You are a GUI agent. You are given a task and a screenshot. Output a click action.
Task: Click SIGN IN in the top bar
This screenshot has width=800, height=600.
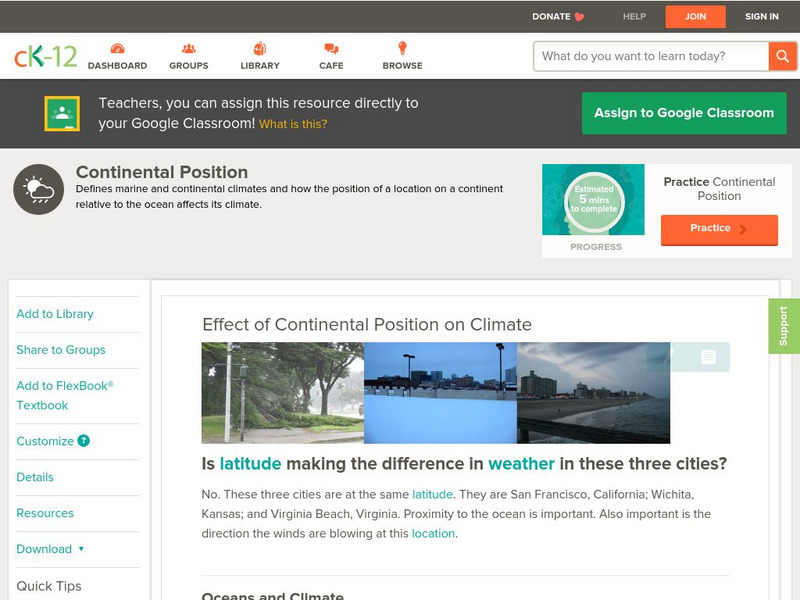762,17
